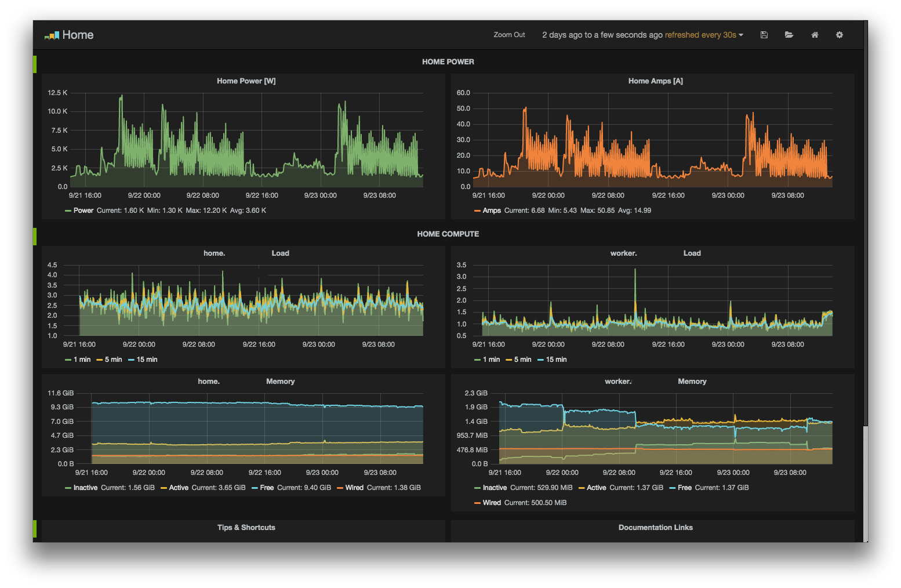Open the bottom row green handle
This screenshot has height=588, width=901.
[35, 529]
